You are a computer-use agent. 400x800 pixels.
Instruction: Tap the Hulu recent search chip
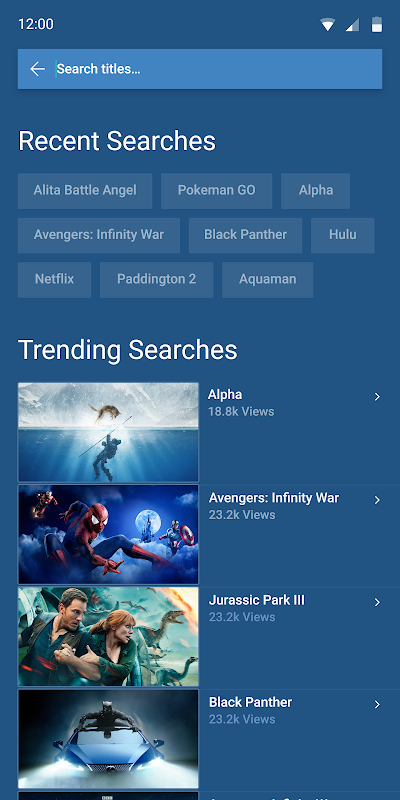pyautogui.click(x=342, y=235)
